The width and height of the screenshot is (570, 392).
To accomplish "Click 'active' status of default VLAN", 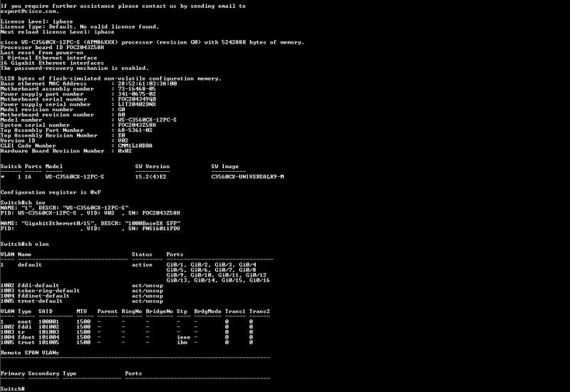I will tap(142, 264).
